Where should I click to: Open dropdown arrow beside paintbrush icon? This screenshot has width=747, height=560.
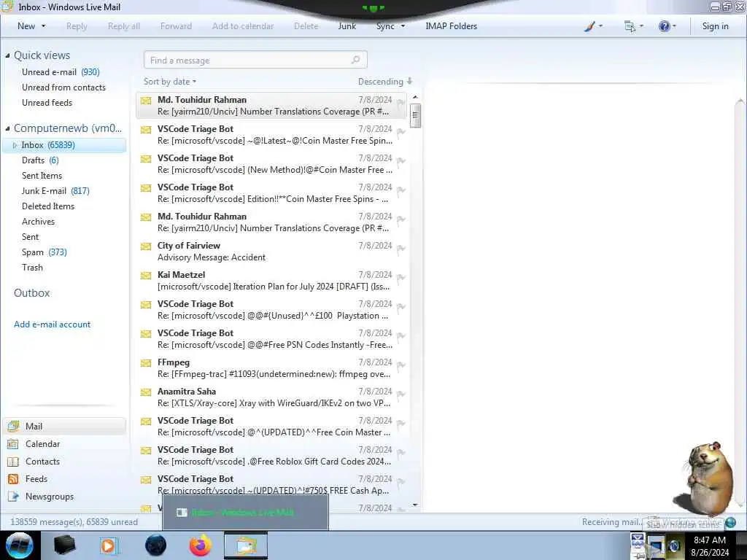click(600, 26)
